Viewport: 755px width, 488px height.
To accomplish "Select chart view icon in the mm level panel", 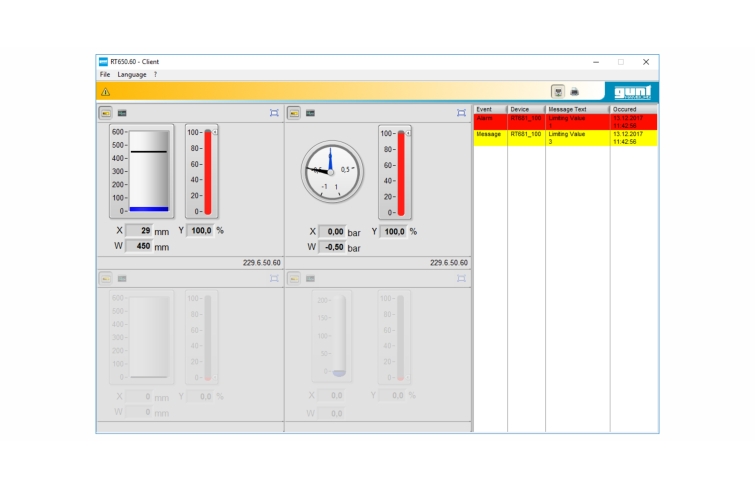I will click(122, 113).
